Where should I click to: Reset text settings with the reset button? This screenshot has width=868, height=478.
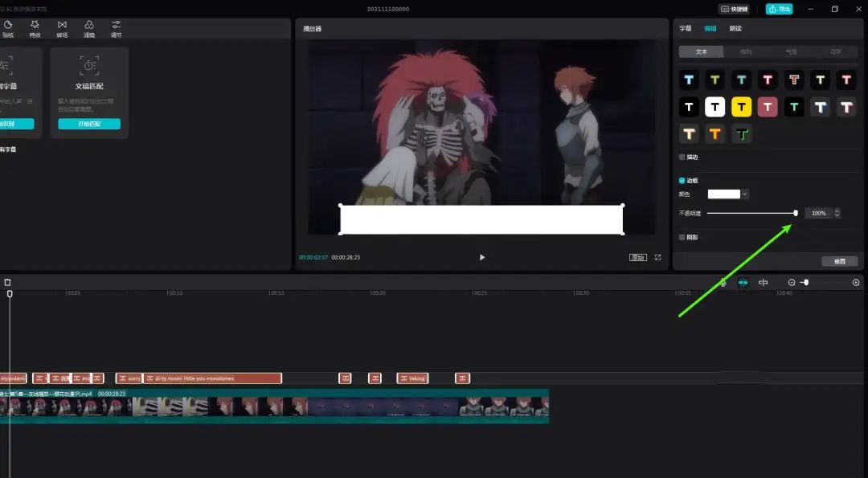coord(840,261)
